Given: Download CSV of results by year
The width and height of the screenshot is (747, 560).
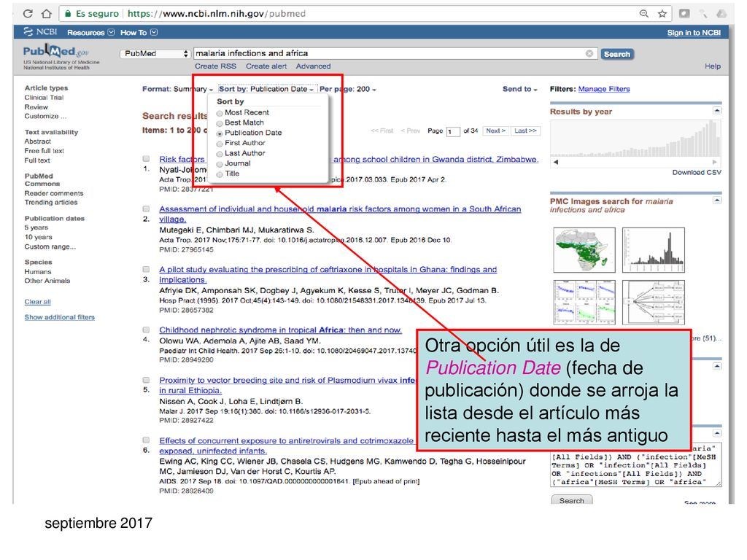Looking at the screenshot, I should pos(697,172).
